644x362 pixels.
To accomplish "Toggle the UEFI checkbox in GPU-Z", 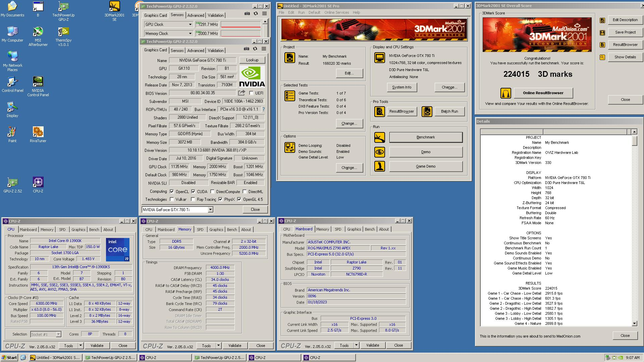I will click(251, 93).
